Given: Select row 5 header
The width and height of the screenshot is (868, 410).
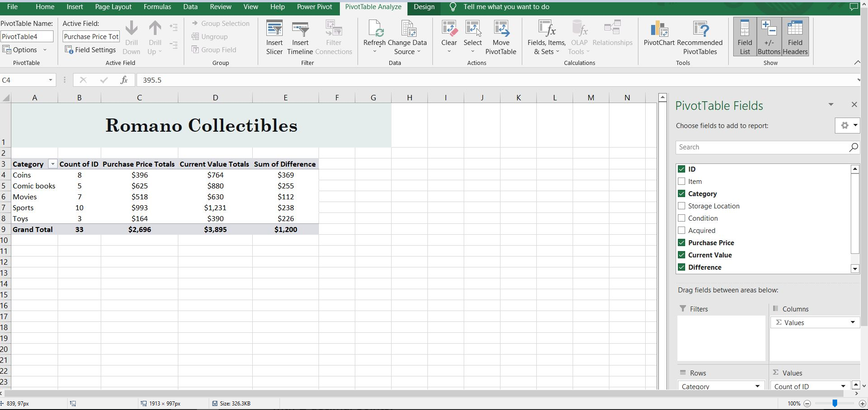Looking at the screenshot, I should coord(5,186).
